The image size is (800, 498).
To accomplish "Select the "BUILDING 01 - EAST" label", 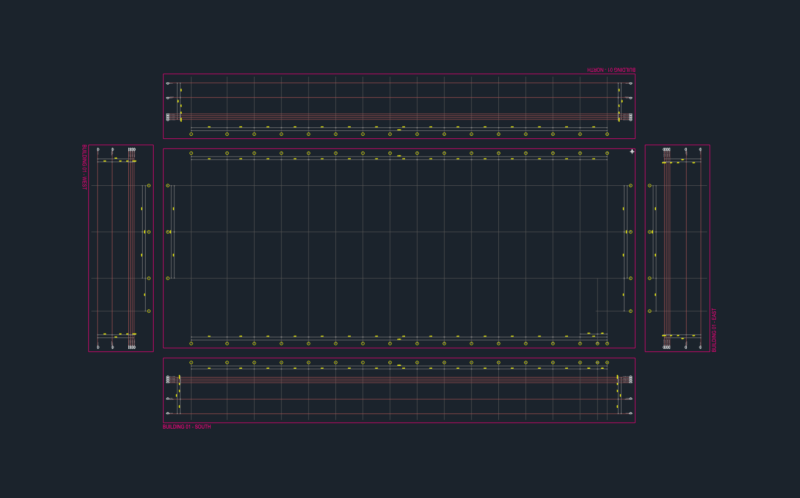I will [x=714, y=330].
